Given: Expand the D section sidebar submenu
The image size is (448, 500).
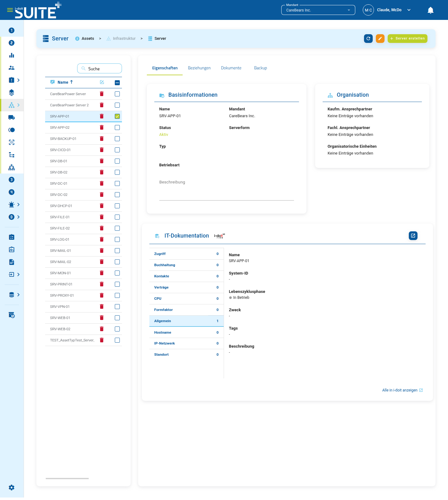Looking at the screenshot, I should click(18, 217).
